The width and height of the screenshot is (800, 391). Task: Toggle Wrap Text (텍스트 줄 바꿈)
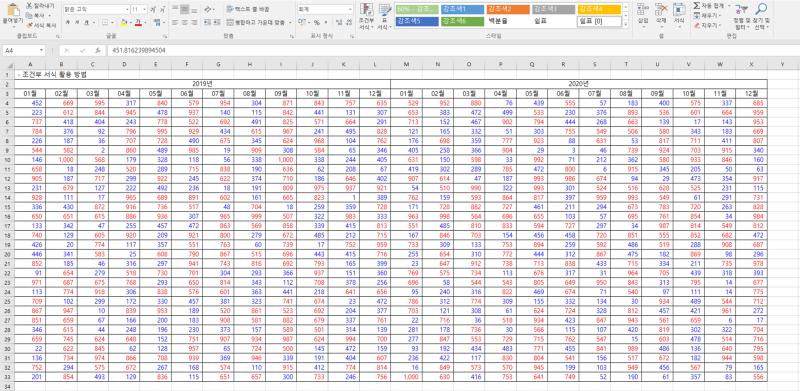coord(247,9)
